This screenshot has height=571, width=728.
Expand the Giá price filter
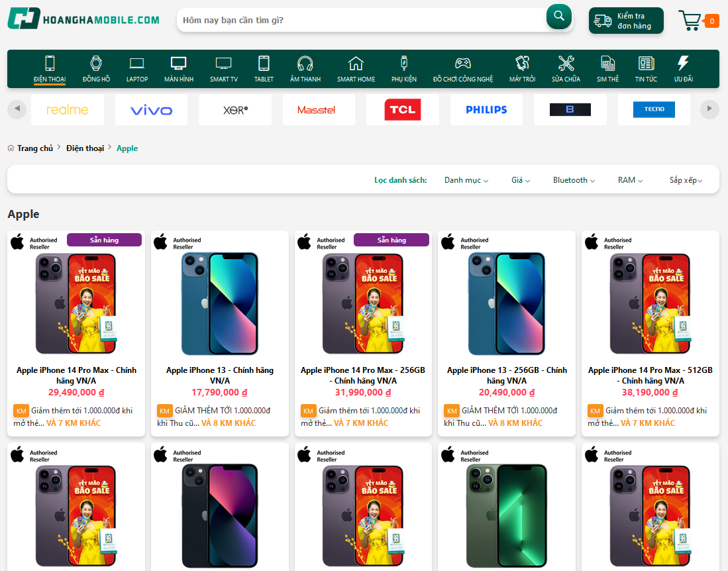click(x=519, y=180)
